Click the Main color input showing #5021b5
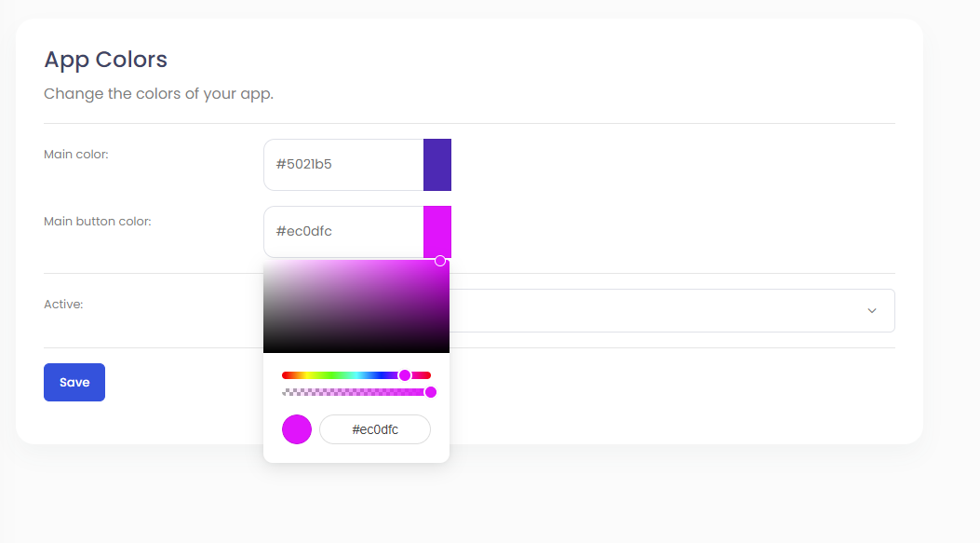Image resolution: width=980 pixels, height=543 pixels. (342, 165)
